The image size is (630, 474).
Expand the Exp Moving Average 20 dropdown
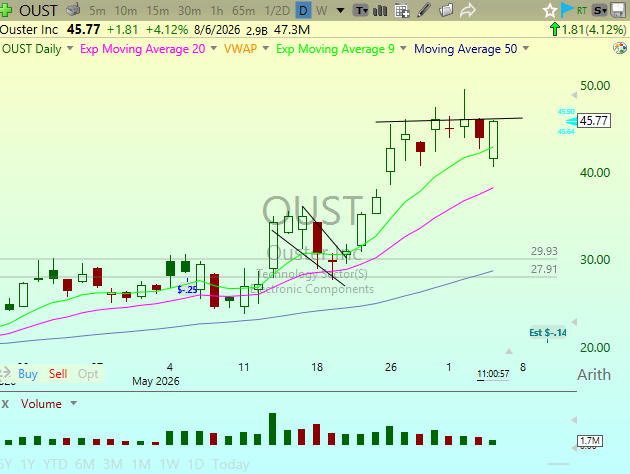pos(214,49)
